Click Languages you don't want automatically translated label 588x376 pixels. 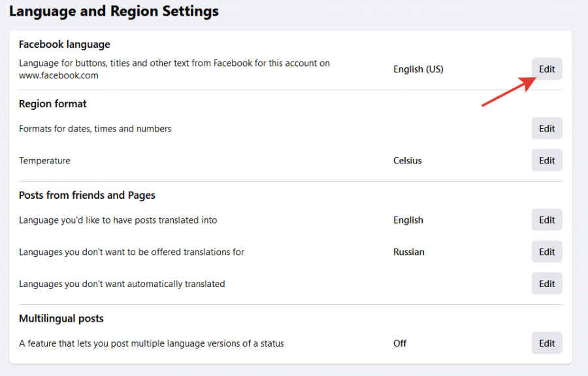122,284
